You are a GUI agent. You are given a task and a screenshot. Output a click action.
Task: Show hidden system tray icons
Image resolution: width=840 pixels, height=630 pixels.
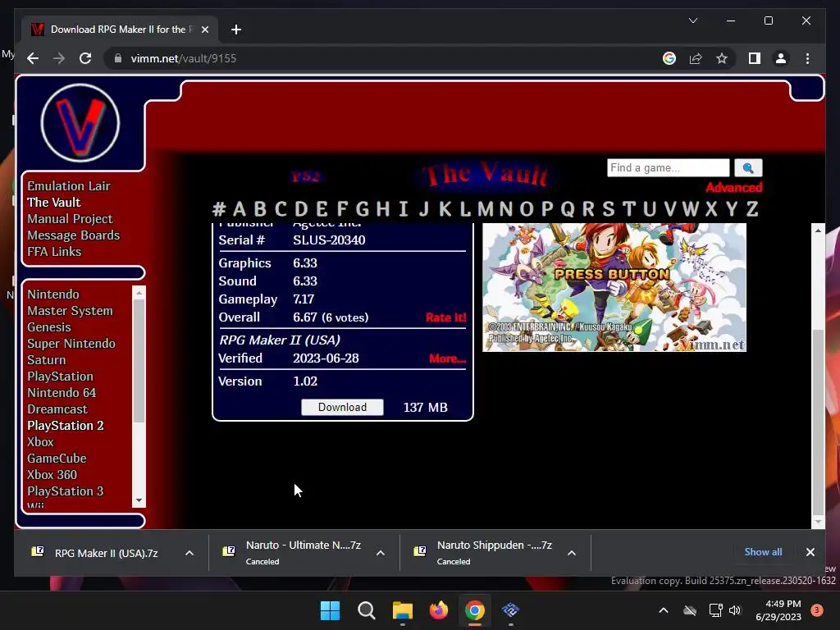pyautogui.click(x=663, y=610)
